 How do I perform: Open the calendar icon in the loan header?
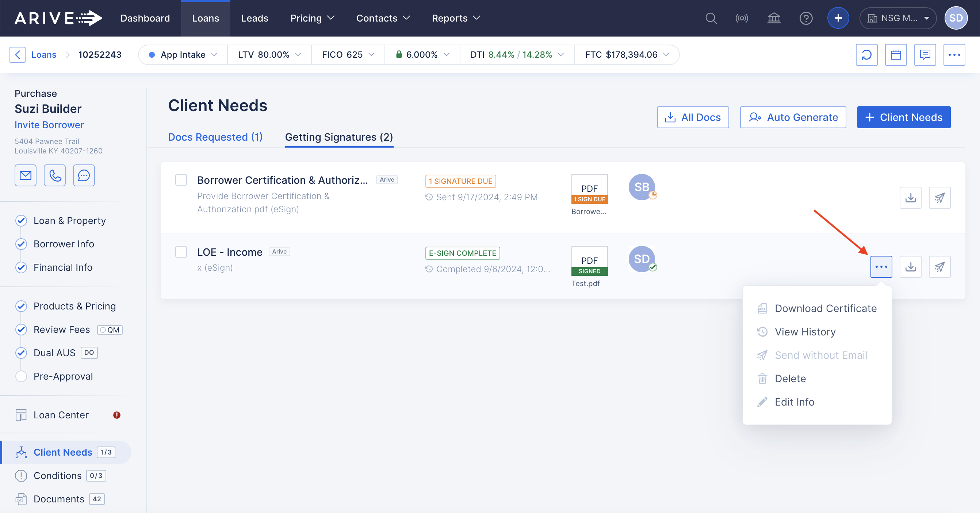click(896, 55)
